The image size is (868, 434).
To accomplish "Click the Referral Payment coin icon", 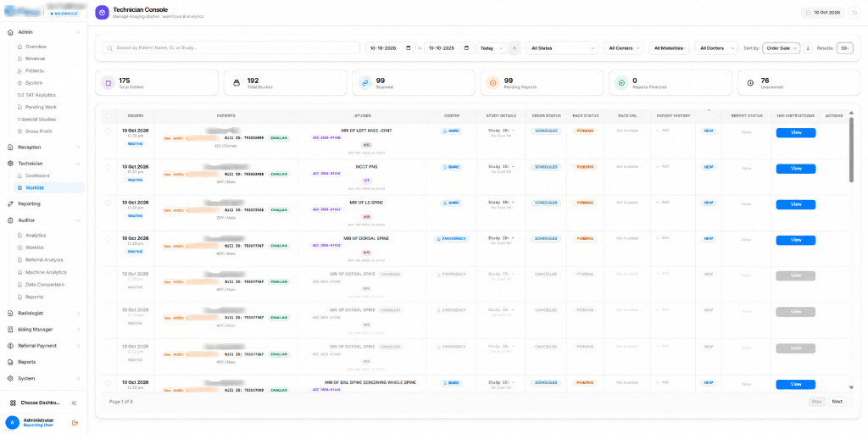I will tap(10, 346).
